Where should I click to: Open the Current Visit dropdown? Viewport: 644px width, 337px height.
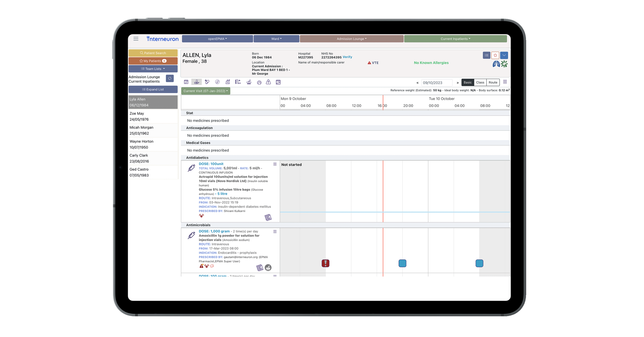pos(205,91)
